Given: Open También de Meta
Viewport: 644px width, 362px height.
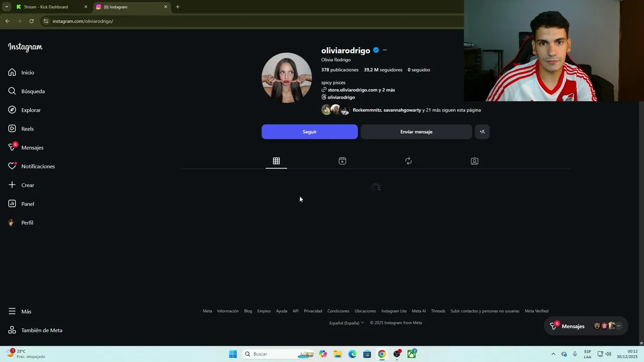Looking at the screenshot, I should 36,330.
